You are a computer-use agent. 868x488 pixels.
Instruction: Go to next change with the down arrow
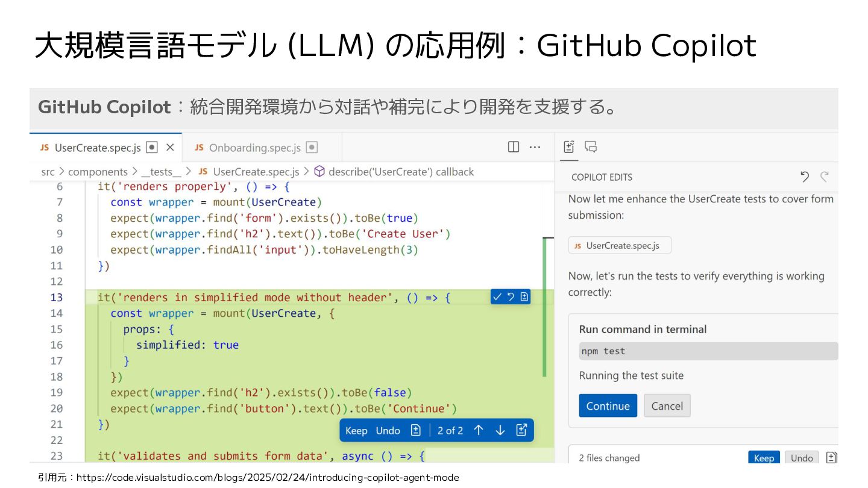pos(500,430)
